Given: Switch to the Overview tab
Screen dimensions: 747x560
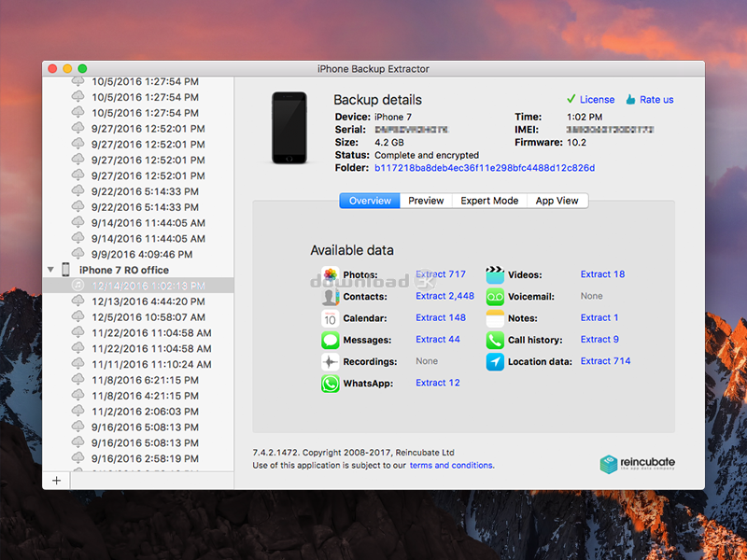Looking at the screenshot, I should [370, 201].
